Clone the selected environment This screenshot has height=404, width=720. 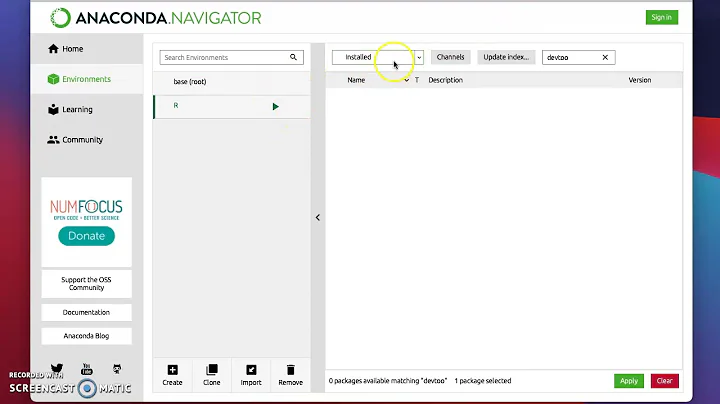pyautogui.click(x=212, y=375)
